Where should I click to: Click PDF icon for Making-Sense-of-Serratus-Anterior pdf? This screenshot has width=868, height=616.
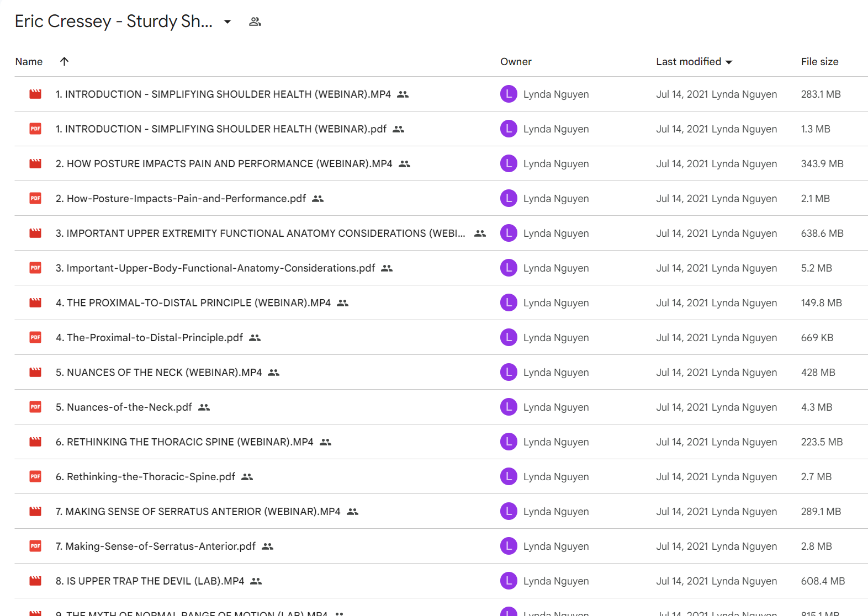pyautogui.click(x=35, y=546)
